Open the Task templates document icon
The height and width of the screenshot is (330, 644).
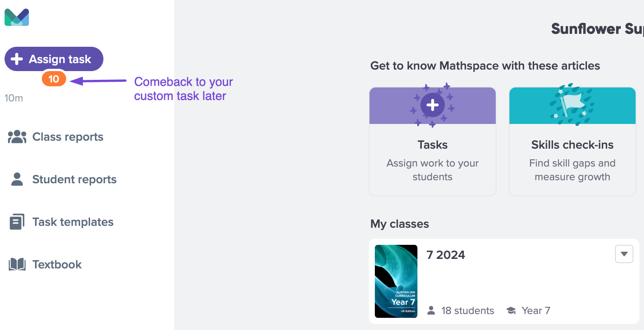(x=17, y=222)
